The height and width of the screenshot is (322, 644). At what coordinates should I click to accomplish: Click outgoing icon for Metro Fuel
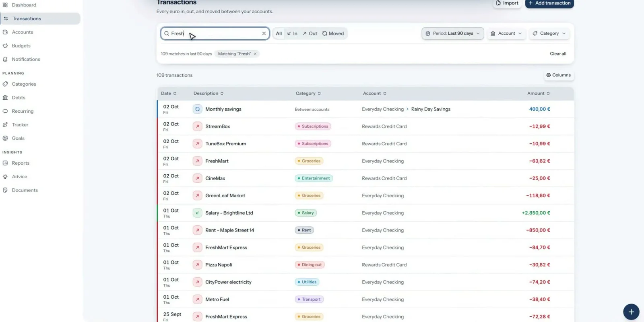tap(197, 299)
